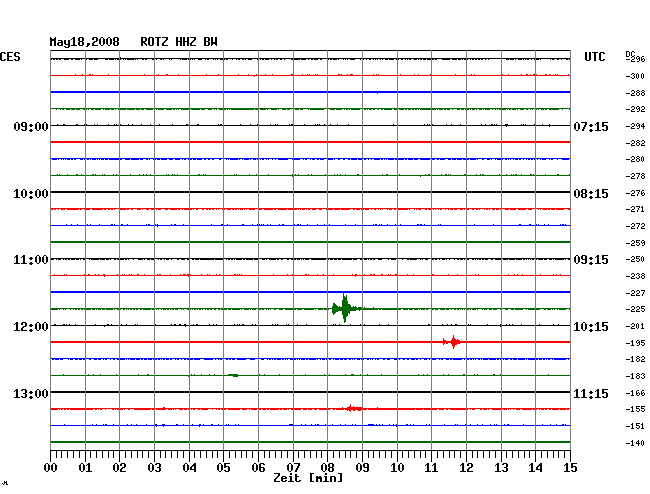
Task: Click the 04 minute axis label
Action: tap(189, 467)
